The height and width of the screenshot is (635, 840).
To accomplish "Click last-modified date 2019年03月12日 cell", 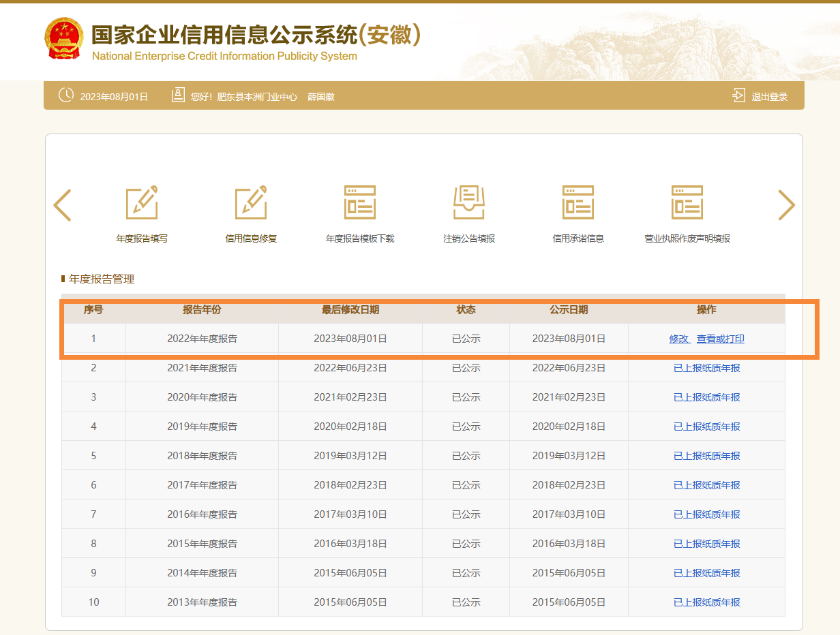I will tap(350, 456).
